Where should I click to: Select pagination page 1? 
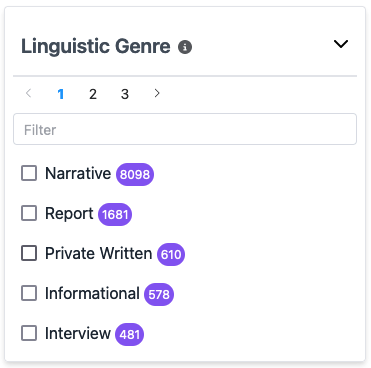pos(61,94)
